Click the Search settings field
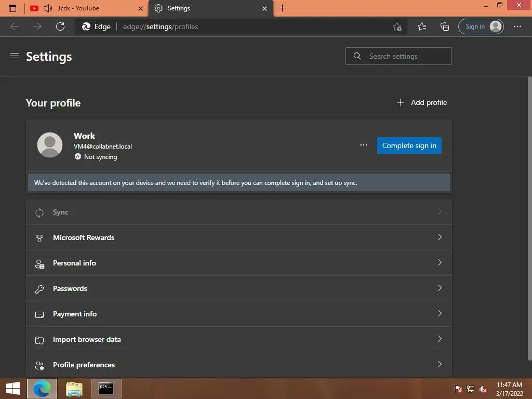The height and width of the screenshot is (399, 532). pos(398,56)
